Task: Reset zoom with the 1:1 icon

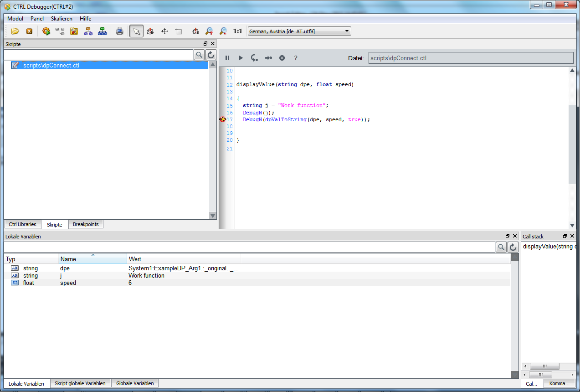Action: click(x=238, y=31)
